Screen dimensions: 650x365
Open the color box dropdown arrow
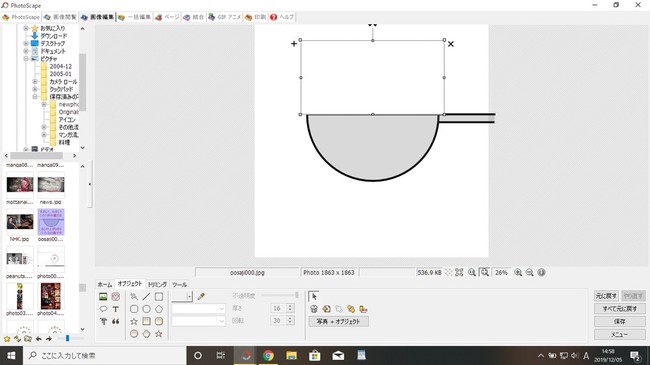(x=189, y=296)
